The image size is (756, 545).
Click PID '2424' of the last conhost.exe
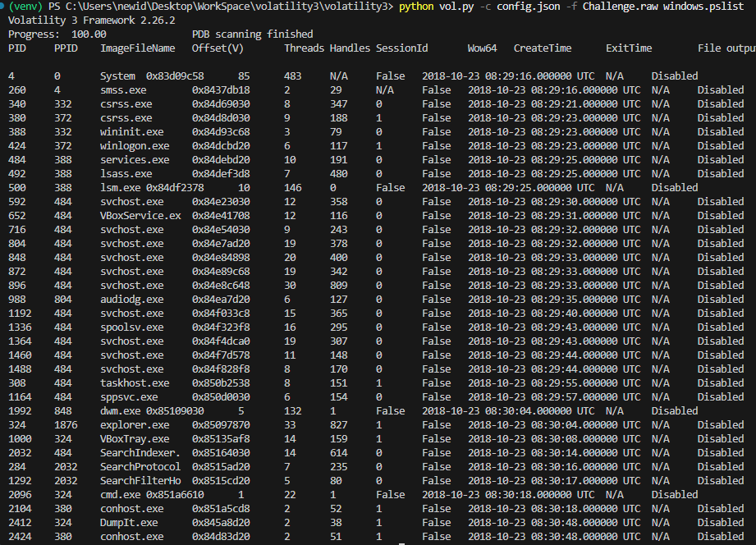pos(20,537)
